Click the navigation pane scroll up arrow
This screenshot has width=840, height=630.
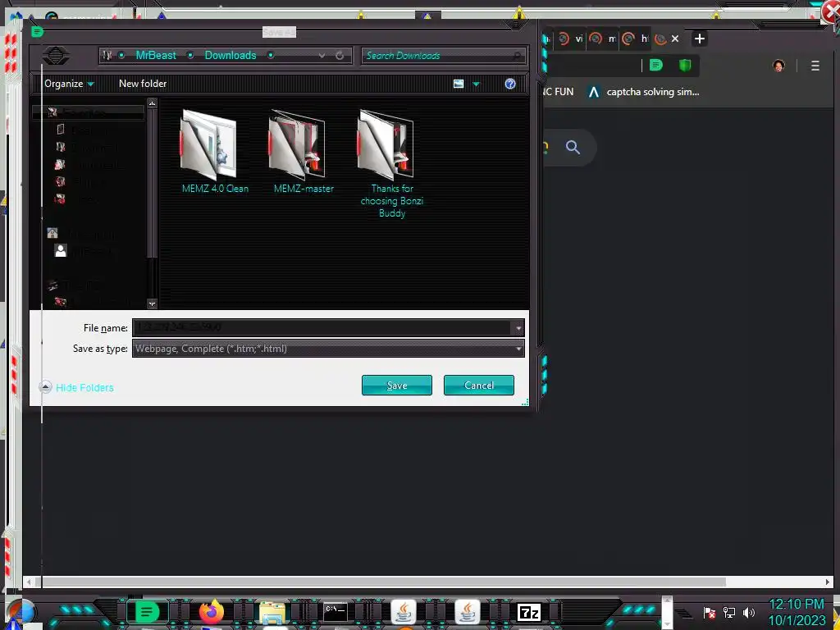[x=152, y=103]
